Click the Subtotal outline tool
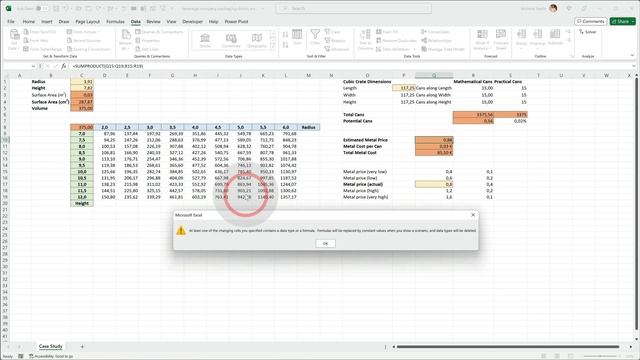The height and width of the screenshot is (360, 640). (555, 37)
